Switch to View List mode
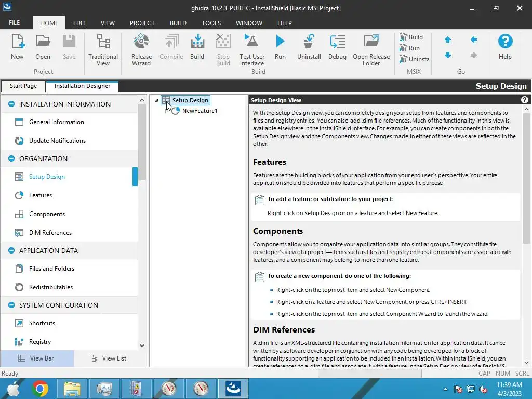 tap(109, 358)
